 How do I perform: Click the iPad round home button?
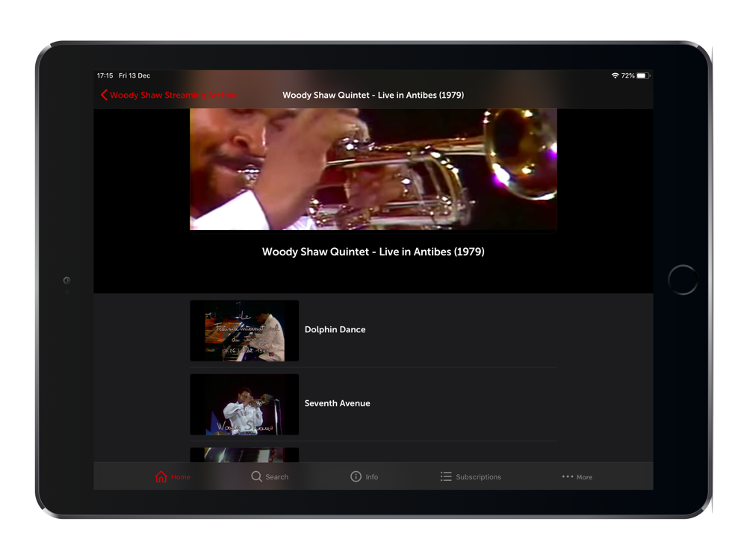point(683,280)
